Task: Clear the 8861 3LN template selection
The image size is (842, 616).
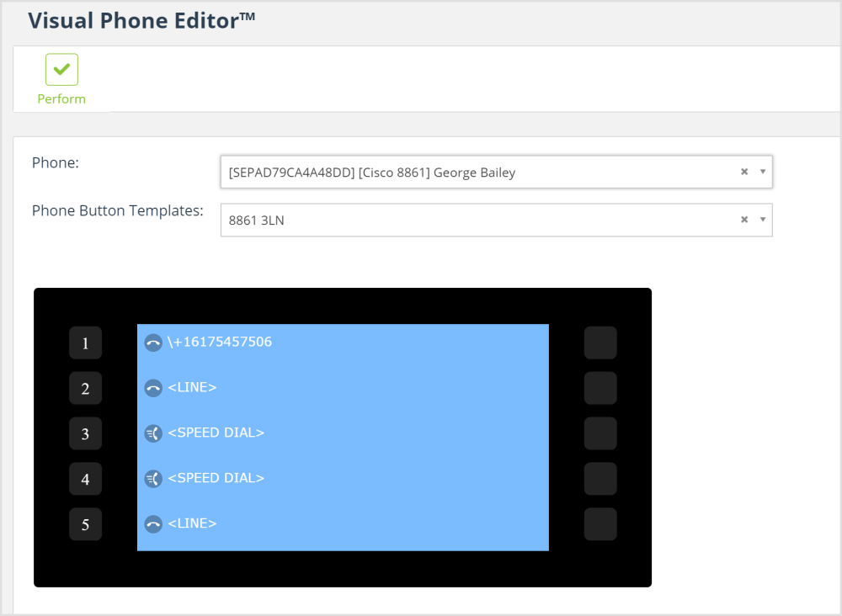Action: click(743, 219)
